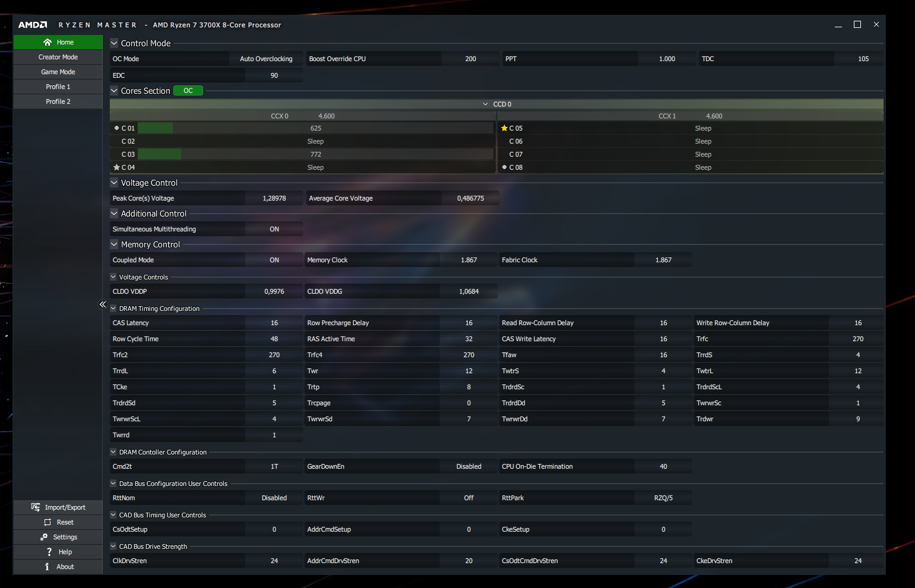The width and height of the screenshot is (915, 588).
Task: Switch to Game Mode
Action: point(58,72)
